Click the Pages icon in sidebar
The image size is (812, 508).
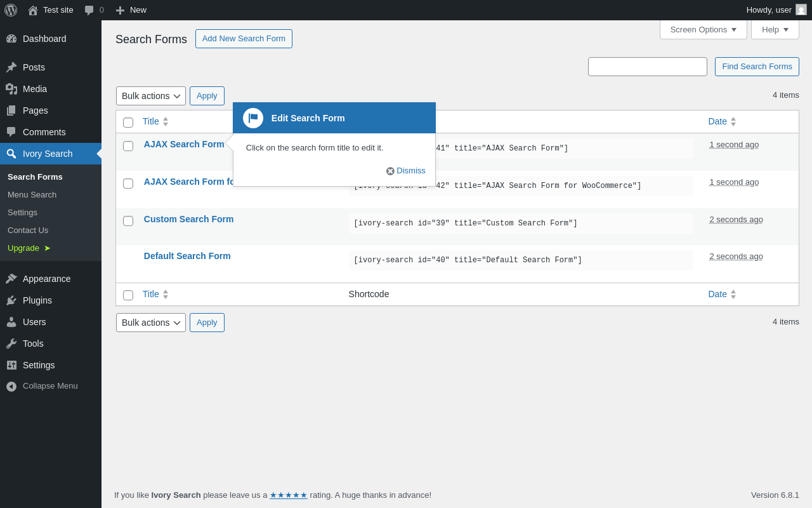11,110
